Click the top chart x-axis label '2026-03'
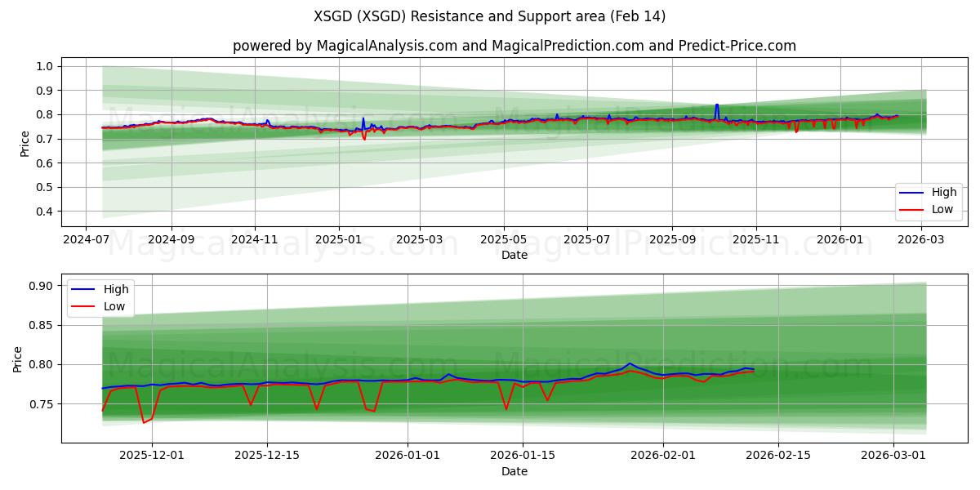Viewport: 980px width, 490px height. 920,240
